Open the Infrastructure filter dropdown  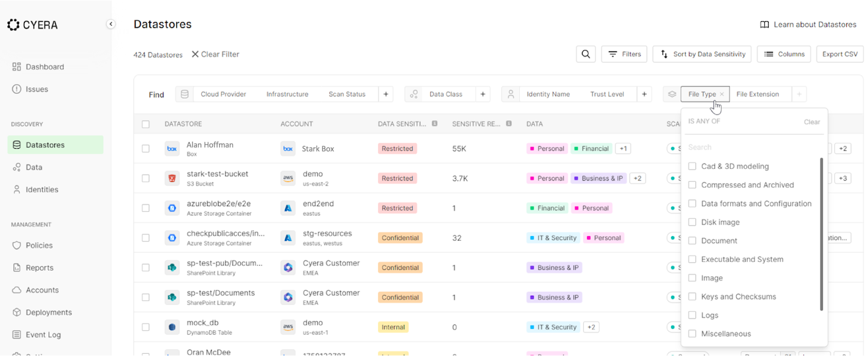[x=288, y=94]
